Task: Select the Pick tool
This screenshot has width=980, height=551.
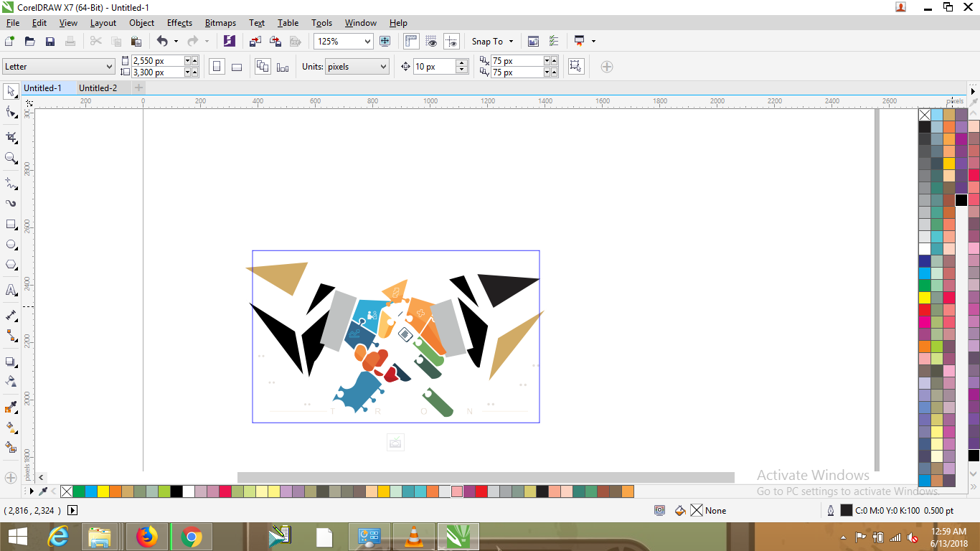Action: [10, 92]
